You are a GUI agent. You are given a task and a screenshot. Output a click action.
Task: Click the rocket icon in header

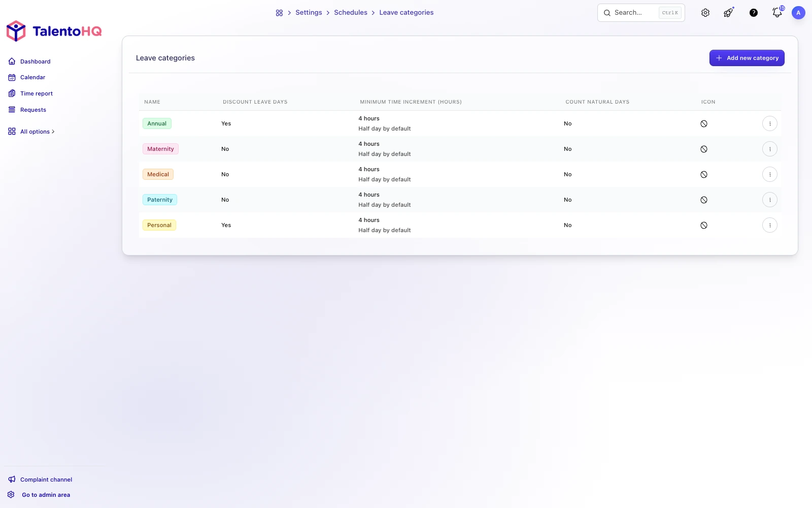point(729,13)
